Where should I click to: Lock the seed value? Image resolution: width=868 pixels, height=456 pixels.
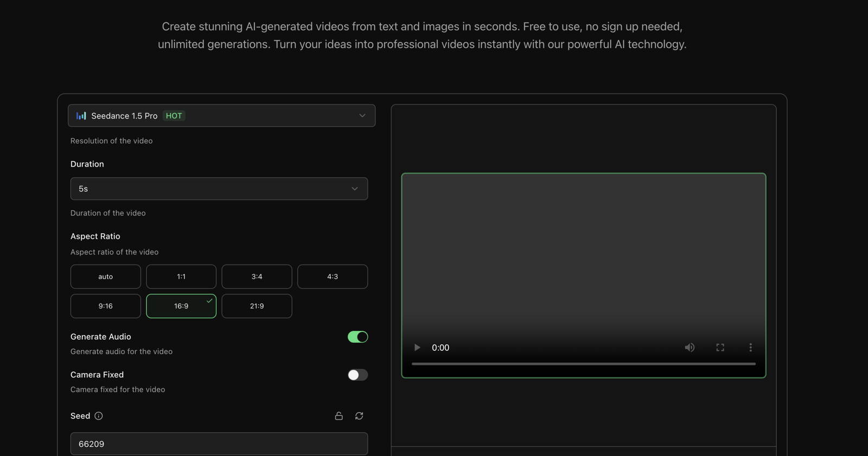[339, 416]
